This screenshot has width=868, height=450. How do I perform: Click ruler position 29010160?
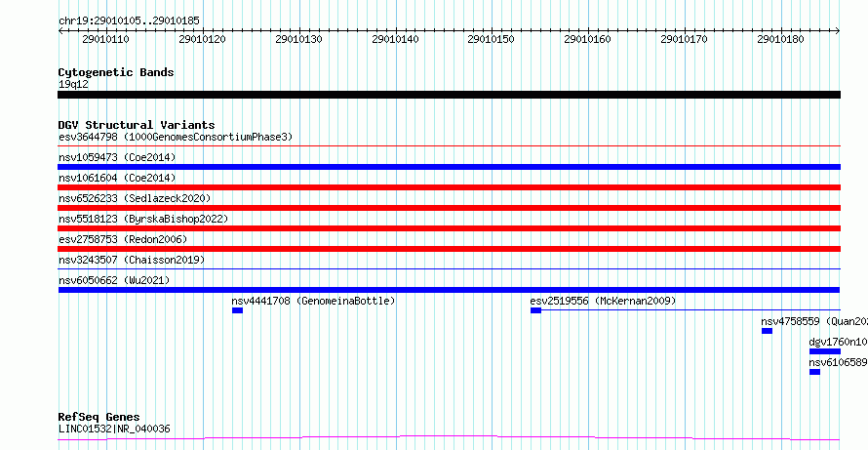point(587,39)
